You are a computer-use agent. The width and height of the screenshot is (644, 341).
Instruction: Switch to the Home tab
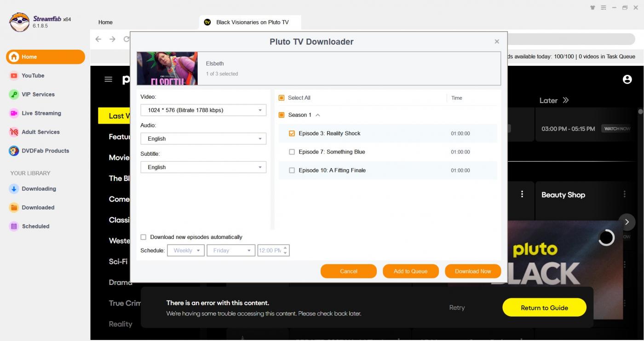(x=105, y=22)
